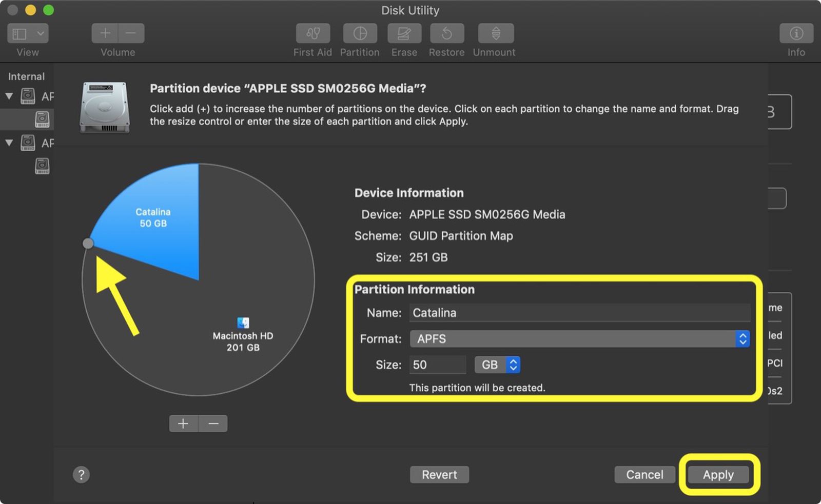The image size is (821, 504).
Task: Click the pie chart resize handle
Action: pyautogui.click(x=88, y=243)
